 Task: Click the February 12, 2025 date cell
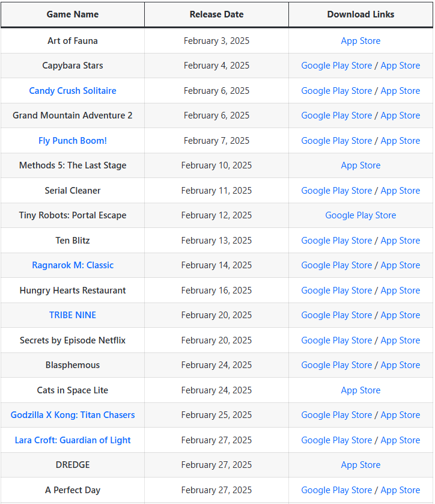[216, 215]
